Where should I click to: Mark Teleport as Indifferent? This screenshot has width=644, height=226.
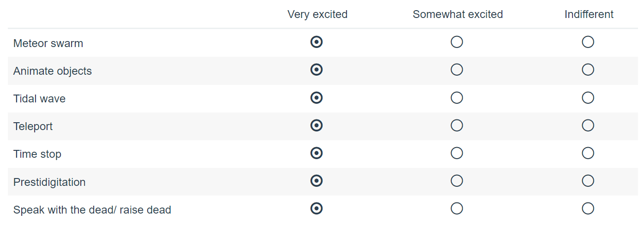pyautogui.click(x=588, y=125)
